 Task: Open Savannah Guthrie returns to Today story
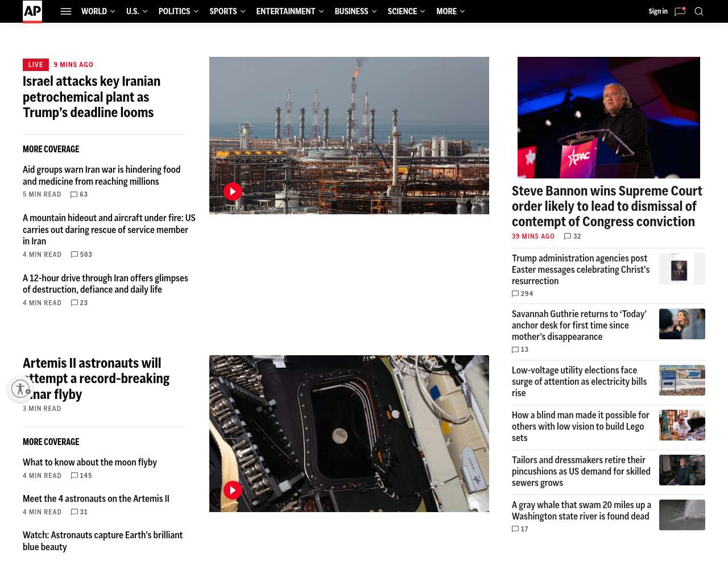(x=579, y=326)
